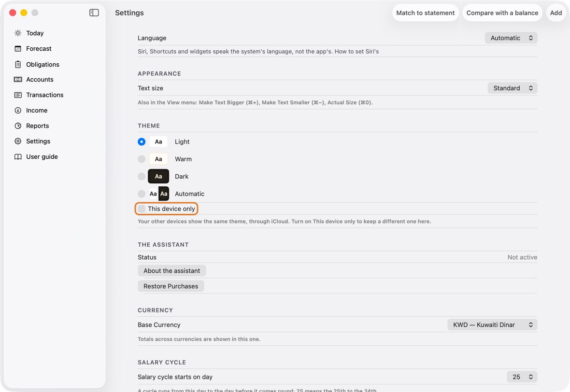Select the Obligations clipboard icon

18,64
